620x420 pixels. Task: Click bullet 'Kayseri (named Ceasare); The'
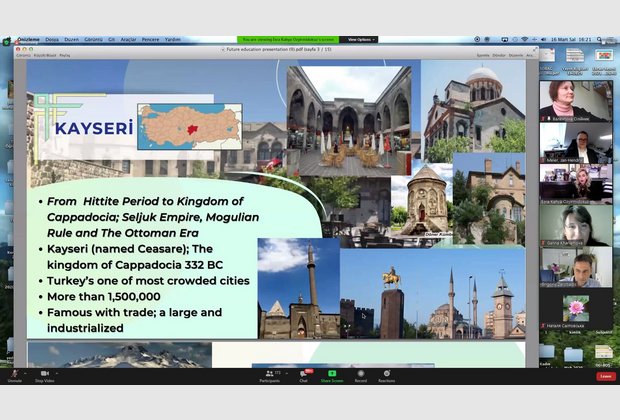coord(130,249)
